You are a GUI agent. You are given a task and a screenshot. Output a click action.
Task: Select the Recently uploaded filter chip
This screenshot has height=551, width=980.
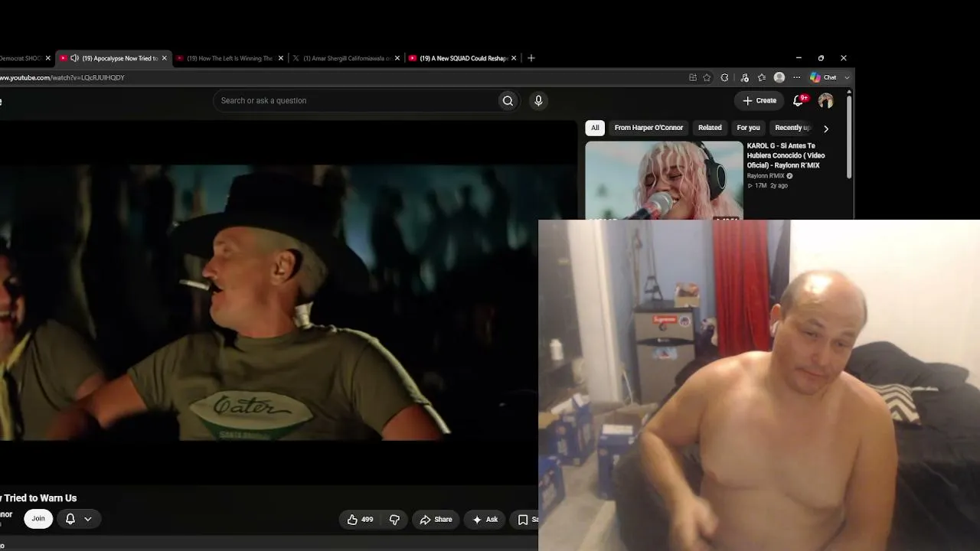pyautogui.click(x=792, y=128)
